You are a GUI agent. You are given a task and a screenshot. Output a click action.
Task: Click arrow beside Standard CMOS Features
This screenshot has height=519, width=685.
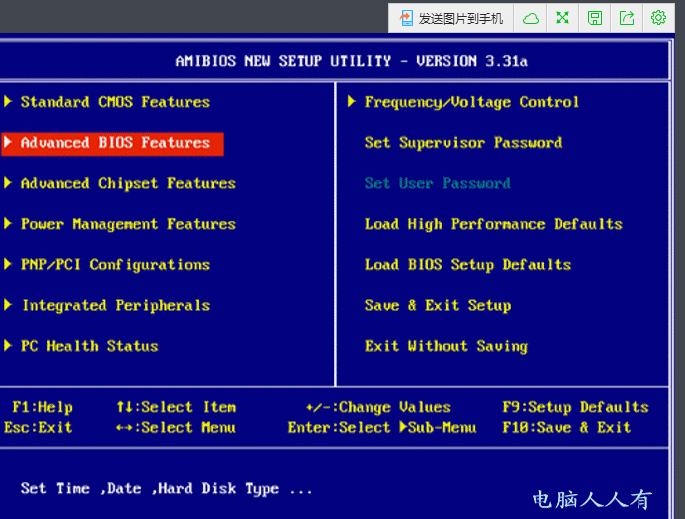click(8, 101)
